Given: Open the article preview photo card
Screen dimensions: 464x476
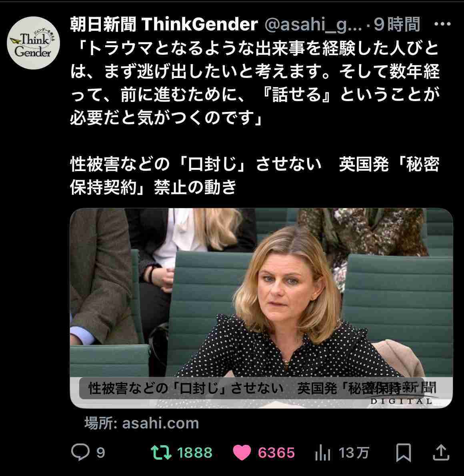Looking at the screenshot, I should point(261,308).
